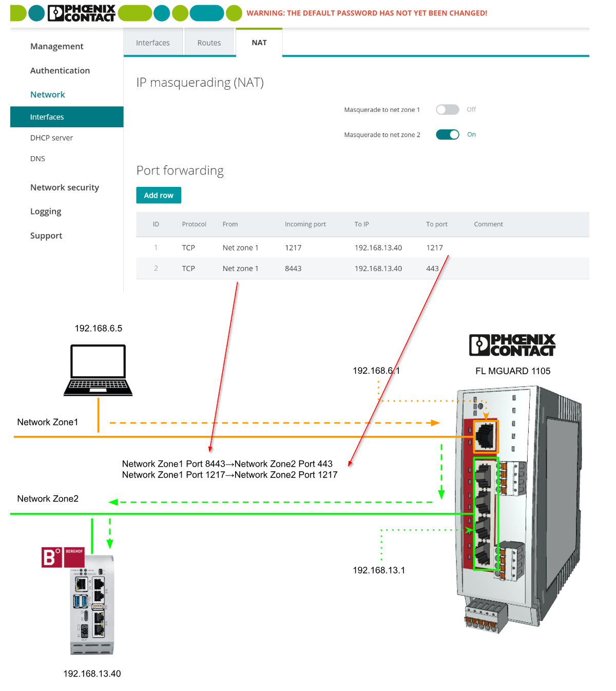Screen dimensions: 616x691
Task: Select port forwarding row with incoming port 1217
Action: [362, 247]
